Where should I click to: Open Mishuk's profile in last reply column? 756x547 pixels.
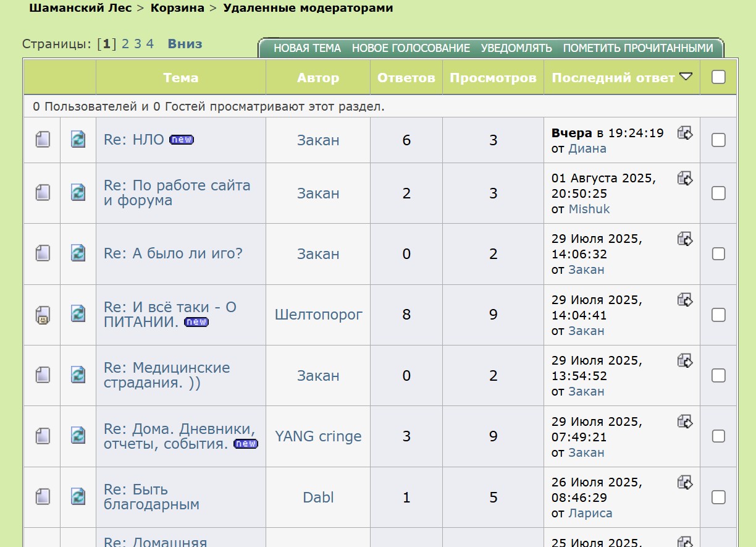click(589, 209)
